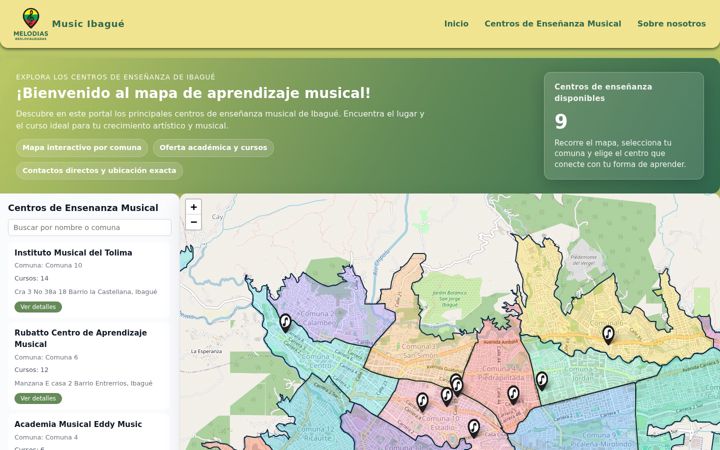
Task: View details for Rubatto Centro de Aprendizaje Musical
Action: (38, 398)
